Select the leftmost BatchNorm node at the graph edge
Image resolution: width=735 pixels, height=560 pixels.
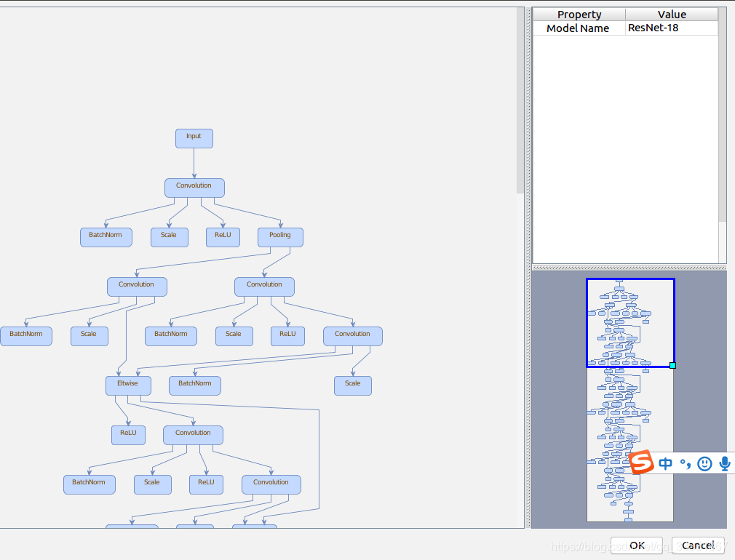[x=26, y=336]
